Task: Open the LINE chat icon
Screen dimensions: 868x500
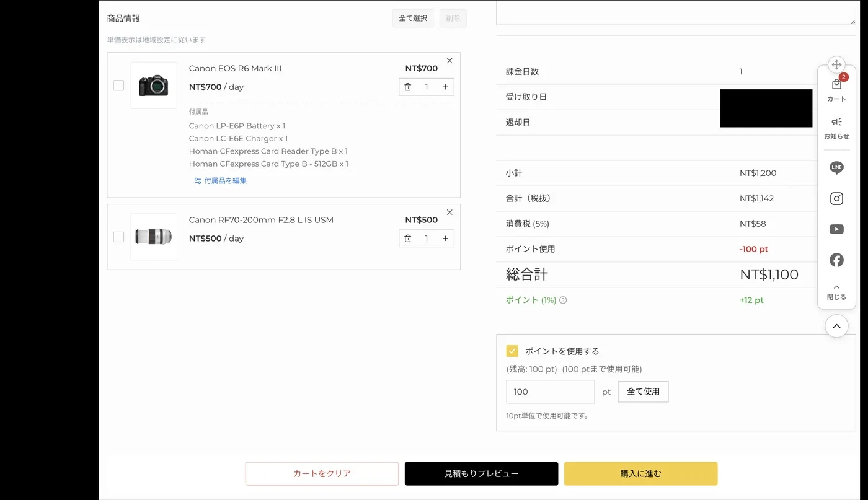Action: pyautogui.click(x=836, y=167)
